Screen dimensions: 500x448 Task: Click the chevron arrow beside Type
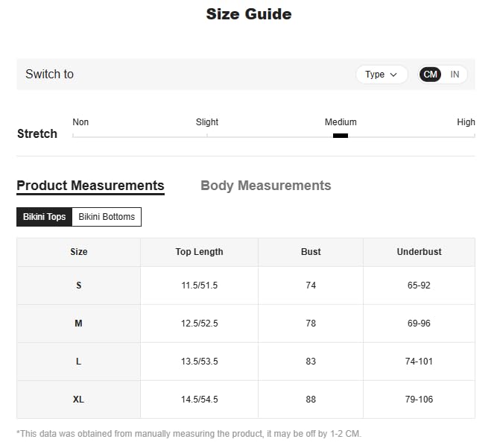click(393, 75)
